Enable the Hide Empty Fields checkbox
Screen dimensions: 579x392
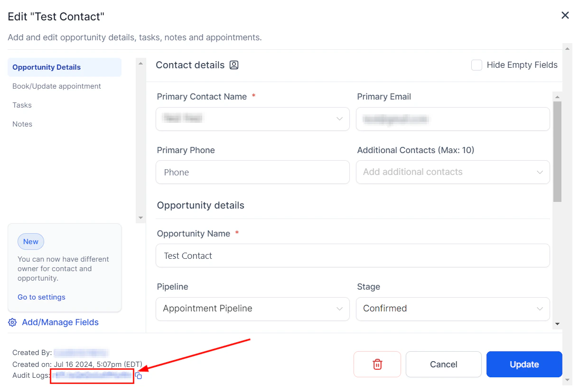pos(476,65)
